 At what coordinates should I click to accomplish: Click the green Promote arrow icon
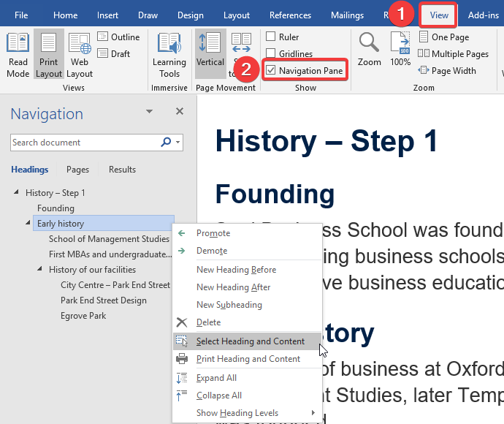point(182,233)
